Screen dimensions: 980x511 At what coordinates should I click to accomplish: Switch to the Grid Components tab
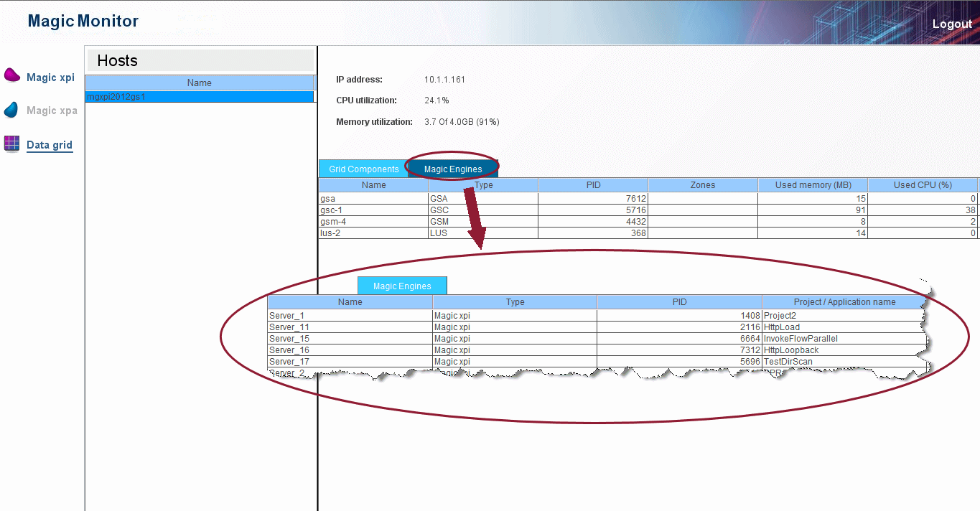(363, 169)
